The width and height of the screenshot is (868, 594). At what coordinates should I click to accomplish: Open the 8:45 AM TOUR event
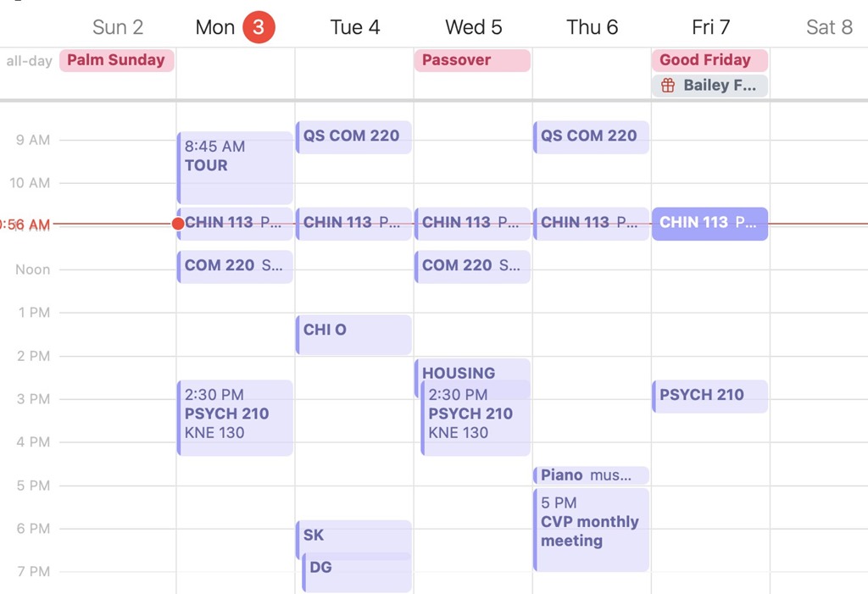point(236,168)
